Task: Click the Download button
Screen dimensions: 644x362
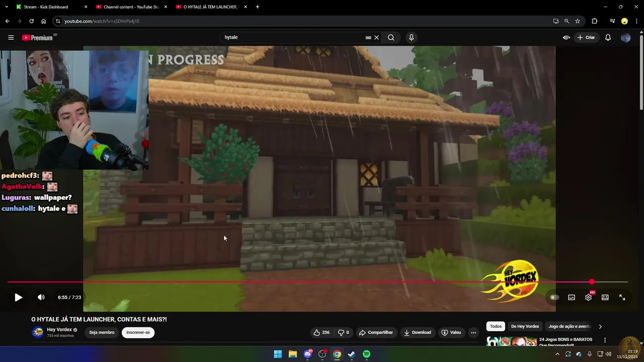Action: click(418, 332)
